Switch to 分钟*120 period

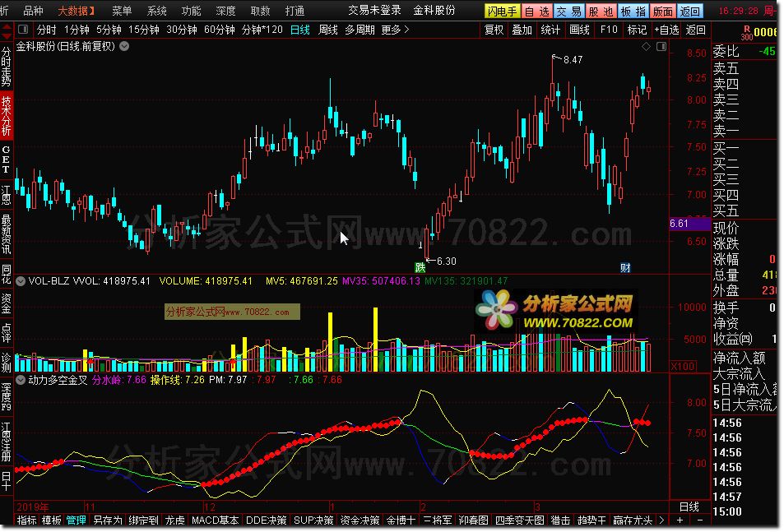click(262, 30)
